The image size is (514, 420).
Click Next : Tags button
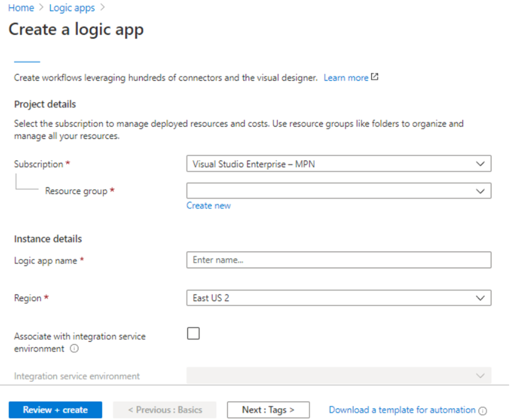[x=268, y=410]
